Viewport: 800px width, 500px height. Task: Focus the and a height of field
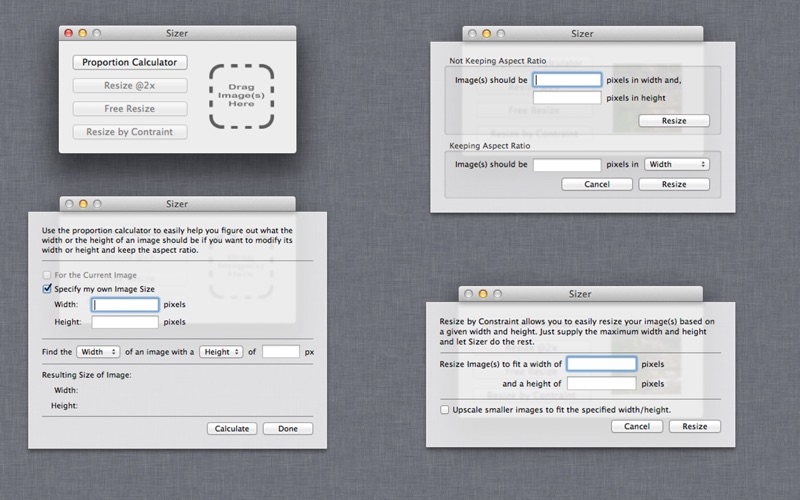(602, 383)
